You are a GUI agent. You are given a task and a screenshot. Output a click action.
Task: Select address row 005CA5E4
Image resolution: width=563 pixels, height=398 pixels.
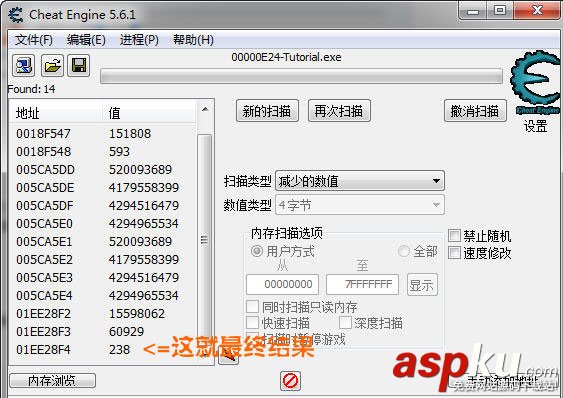tap(103, 296)
